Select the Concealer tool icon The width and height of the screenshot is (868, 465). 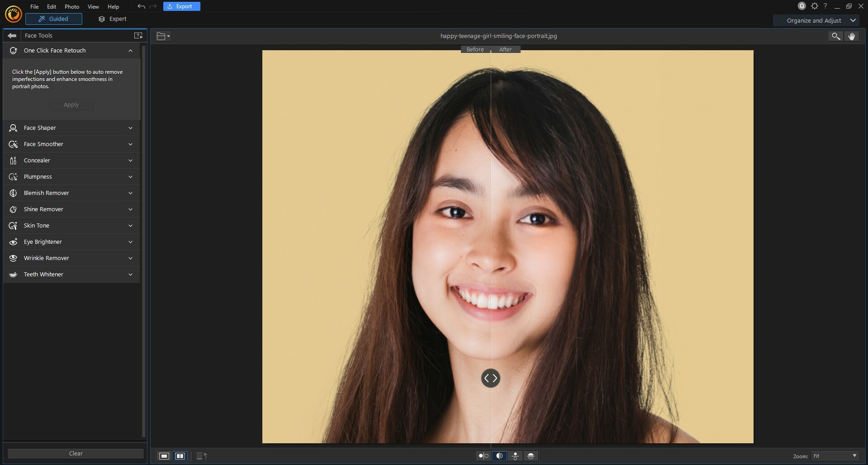[13, 161]
